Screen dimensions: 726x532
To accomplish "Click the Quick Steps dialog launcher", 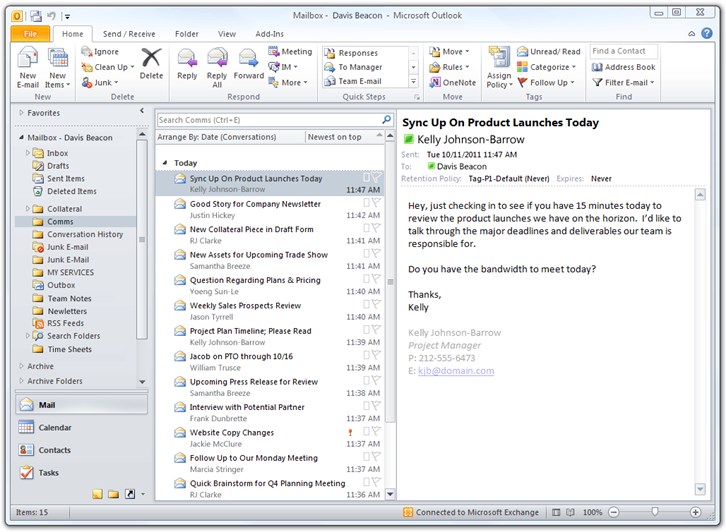I will 417,97.
